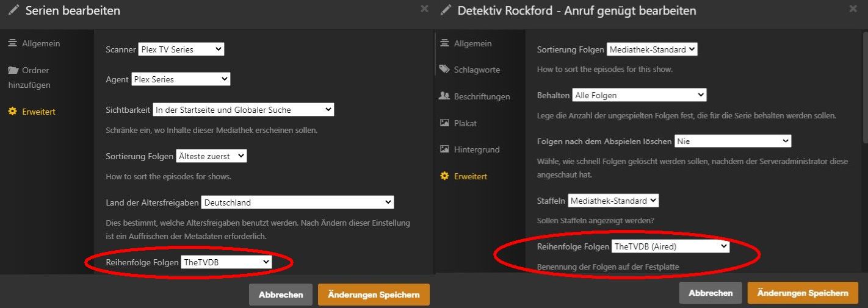Expand the Sichtbarkeit dropdown

pos(244,110)
